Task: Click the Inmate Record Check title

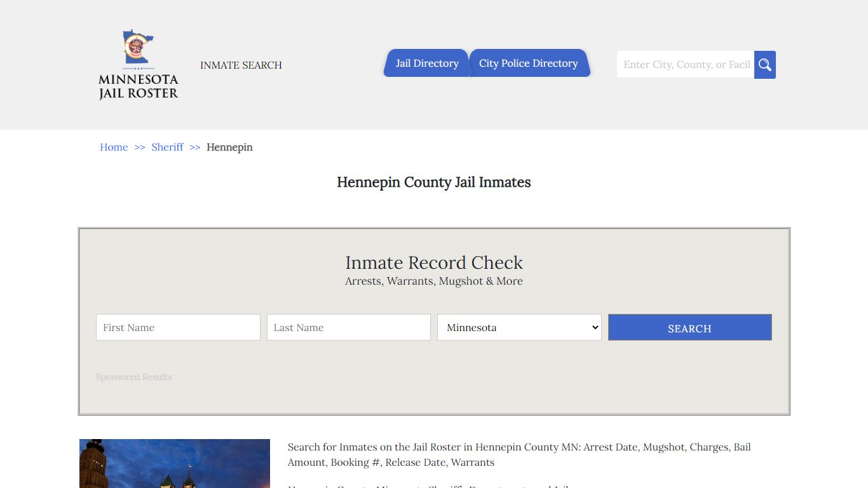Action: pos(433,262)
